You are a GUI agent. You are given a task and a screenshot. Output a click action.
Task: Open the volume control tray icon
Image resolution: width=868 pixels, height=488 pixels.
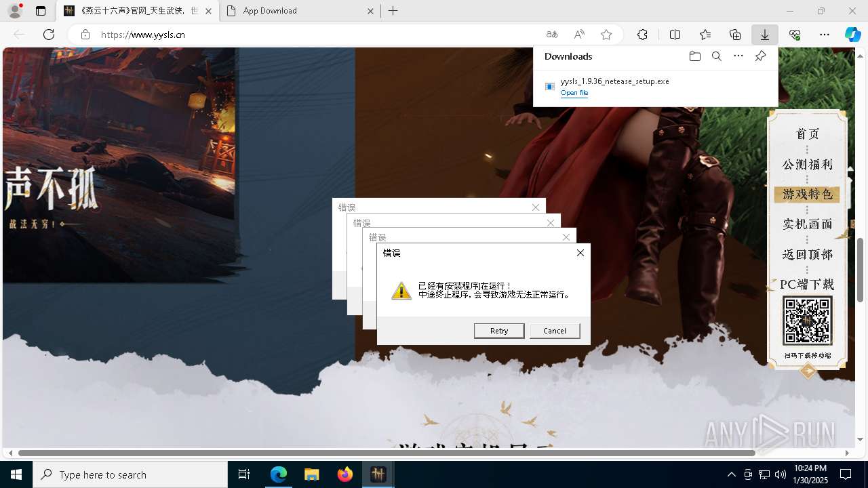coord(781,474)
